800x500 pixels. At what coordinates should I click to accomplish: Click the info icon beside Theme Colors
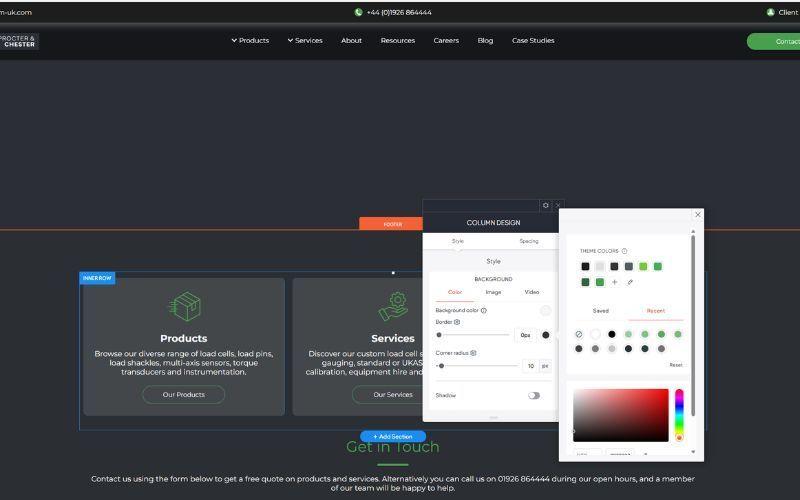pos(624,251)
